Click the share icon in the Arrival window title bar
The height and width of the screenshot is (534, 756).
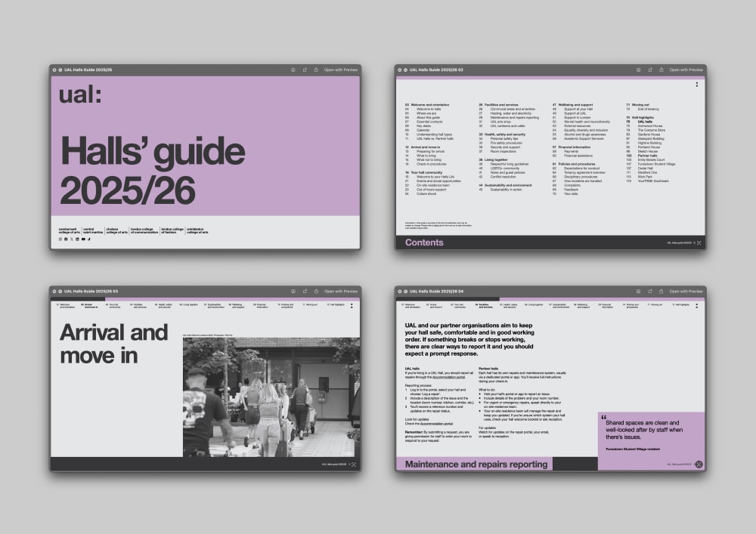click(x=316, y=291)
